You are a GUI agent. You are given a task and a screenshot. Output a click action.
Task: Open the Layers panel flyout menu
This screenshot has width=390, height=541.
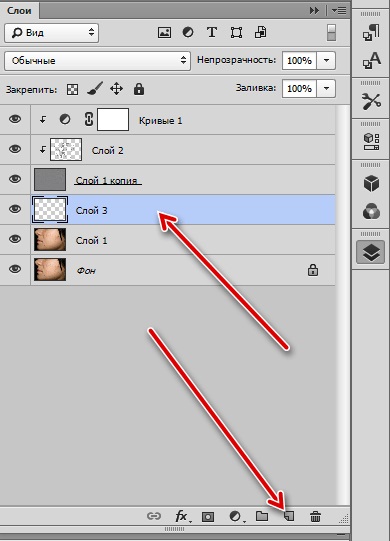point(339,11)
